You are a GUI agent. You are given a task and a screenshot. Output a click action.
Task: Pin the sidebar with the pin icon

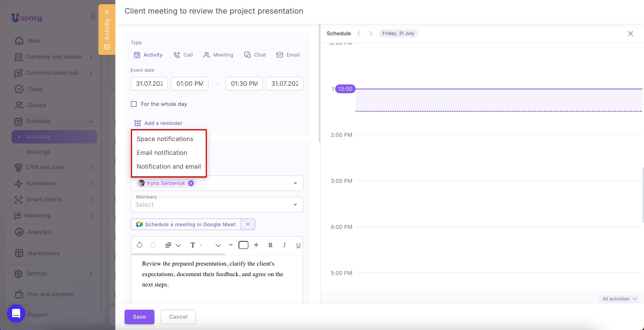93,17
